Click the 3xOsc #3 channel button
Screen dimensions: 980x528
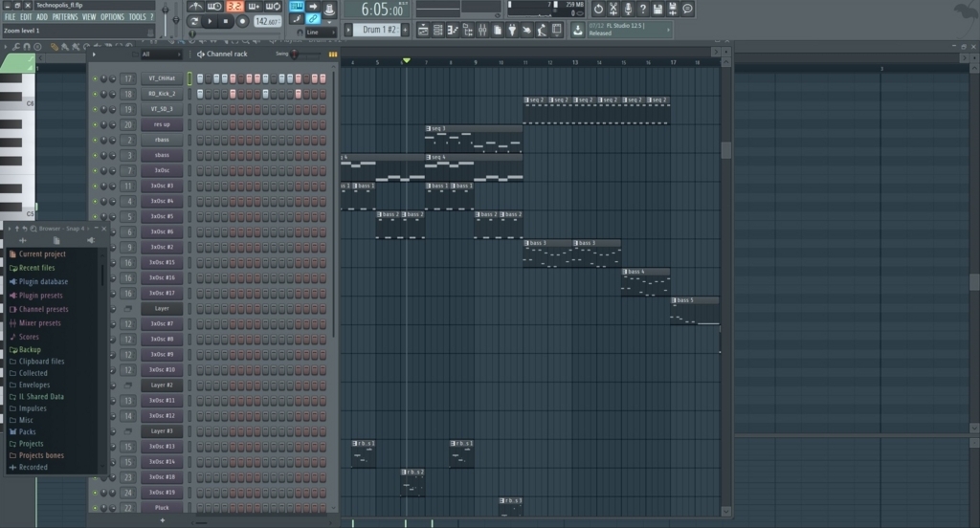162,186
